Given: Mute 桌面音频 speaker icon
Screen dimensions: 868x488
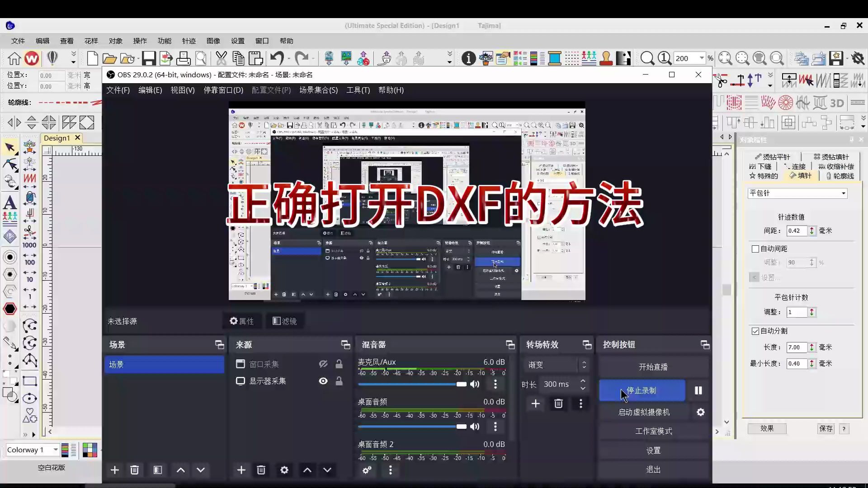Looking at the screenshot, I should pos(475,427).
